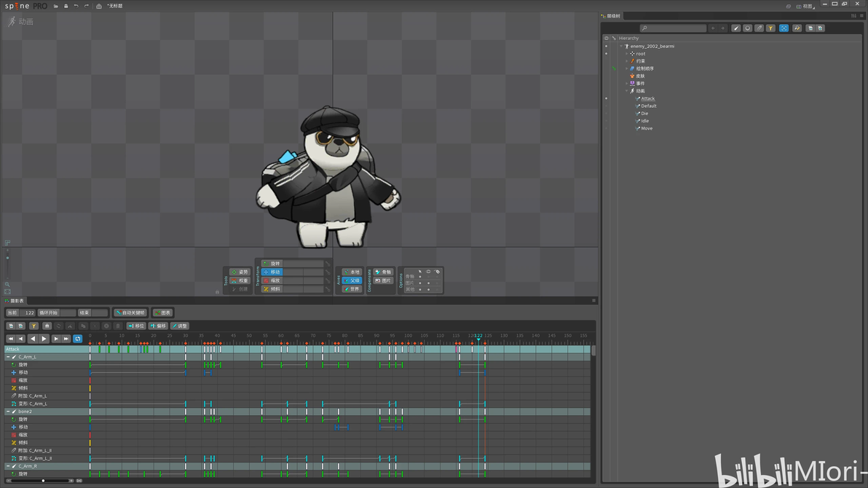This screenshot has width=868, height=488.
Task: Expand all hierarchy tree nodes icon
Action: click(821, 28)
